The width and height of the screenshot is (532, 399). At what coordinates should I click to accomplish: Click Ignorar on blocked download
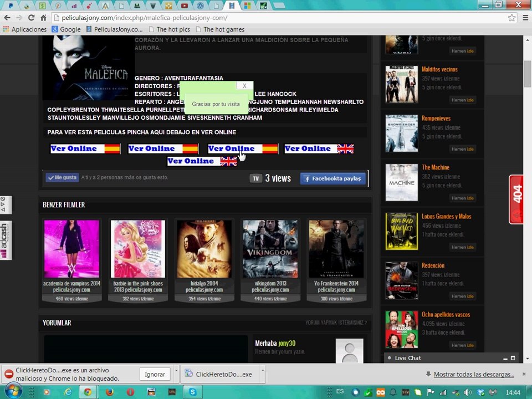[155, 374]
